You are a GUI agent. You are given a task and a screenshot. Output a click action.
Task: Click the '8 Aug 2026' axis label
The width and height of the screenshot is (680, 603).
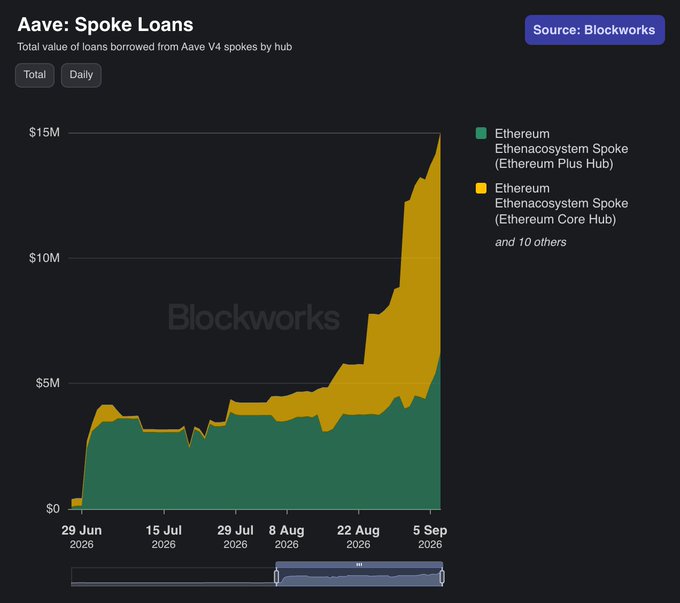[286, 537]
